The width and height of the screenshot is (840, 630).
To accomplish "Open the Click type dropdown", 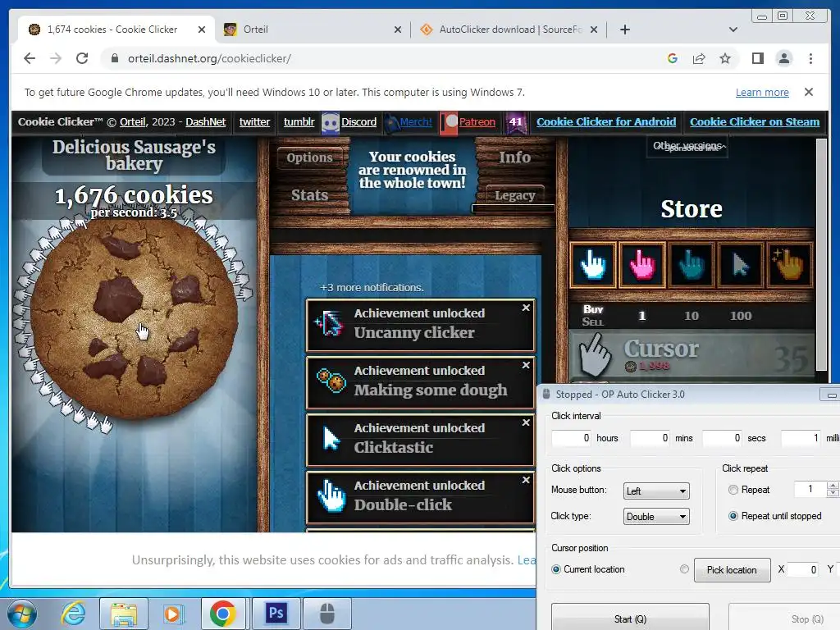I will (x=656, y=517).
